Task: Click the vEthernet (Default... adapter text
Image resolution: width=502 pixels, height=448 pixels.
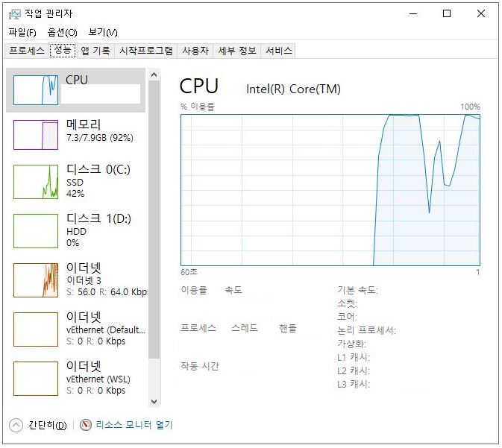Action: [x=106, y=330]
